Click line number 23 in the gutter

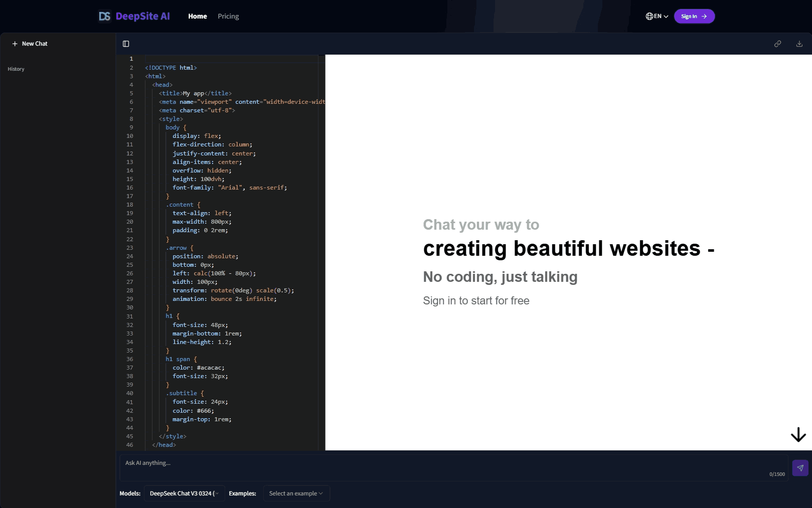[130, 248]
